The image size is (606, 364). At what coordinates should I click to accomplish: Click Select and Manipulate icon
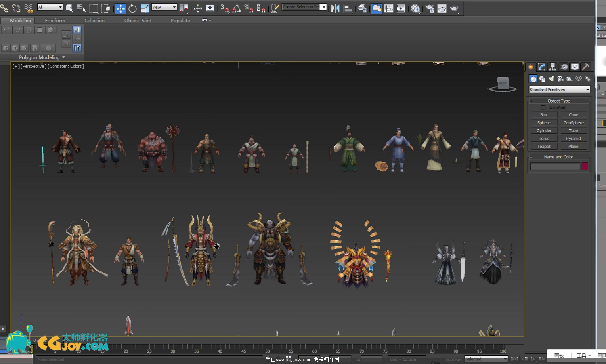click(x=198, y=8)
